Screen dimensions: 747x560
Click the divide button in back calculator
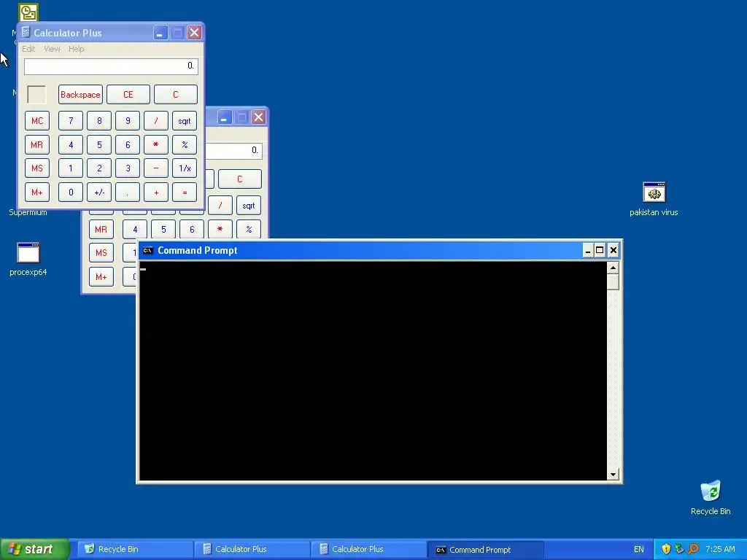[220, 206]
